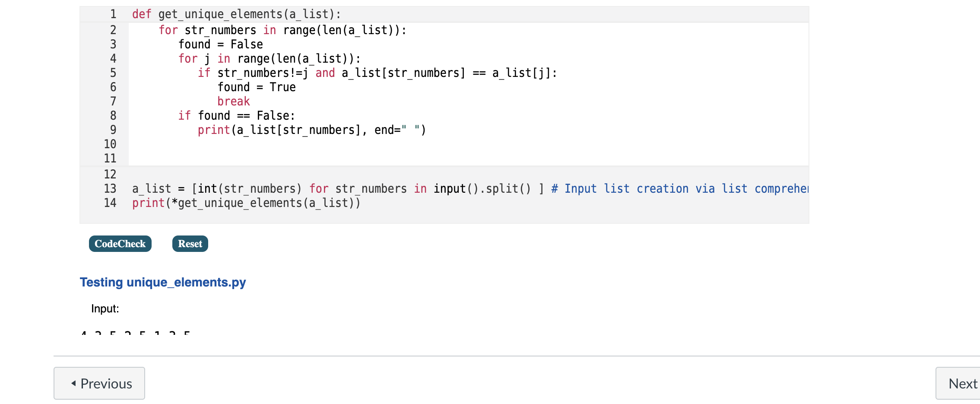Click line number 14 in the gutter
Image resolution: width=980 pixels, height=404 pixels.
tap(111, 203)
